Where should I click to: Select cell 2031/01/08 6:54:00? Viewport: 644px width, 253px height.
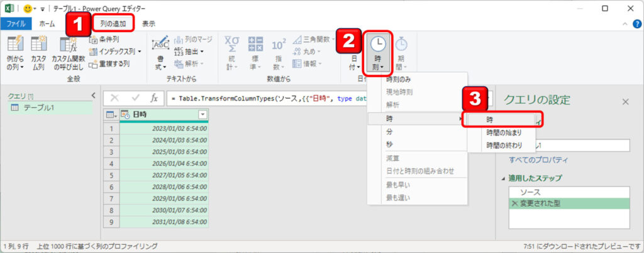tap(164, 222)
